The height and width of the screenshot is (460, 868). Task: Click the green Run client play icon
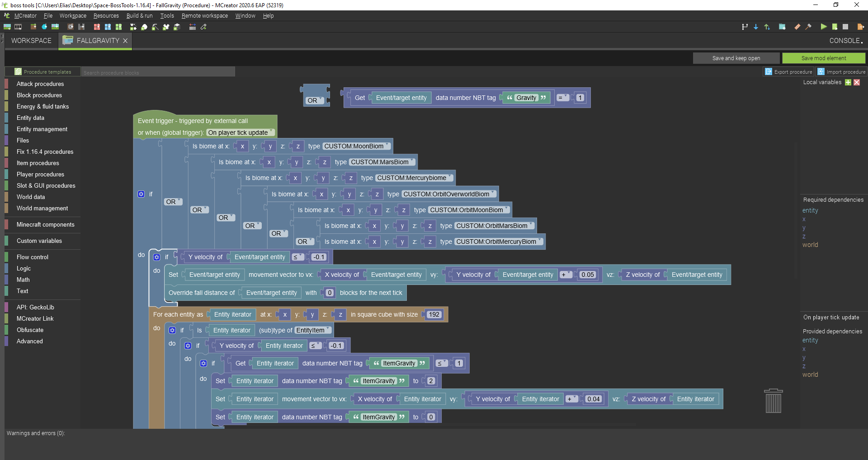(824, 27)
